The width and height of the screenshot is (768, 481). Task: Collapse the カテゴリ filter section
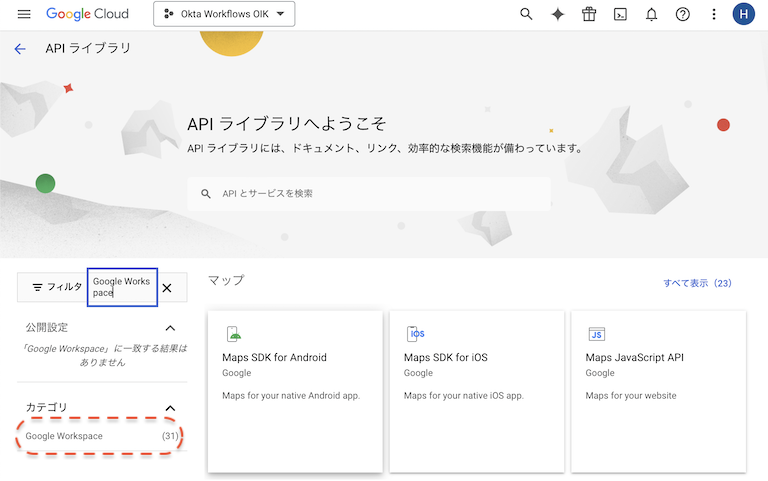[x=170, y=408]
